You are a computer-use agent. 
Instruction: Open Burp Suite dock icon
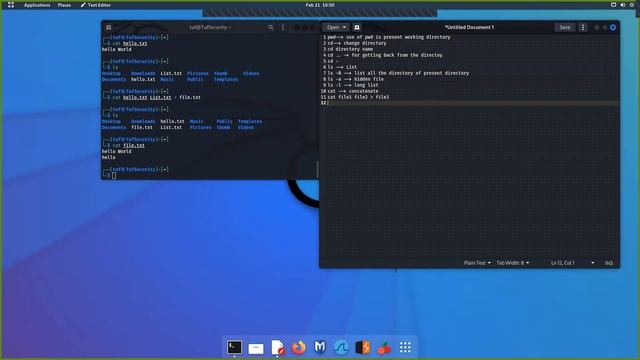click(362, 348)
